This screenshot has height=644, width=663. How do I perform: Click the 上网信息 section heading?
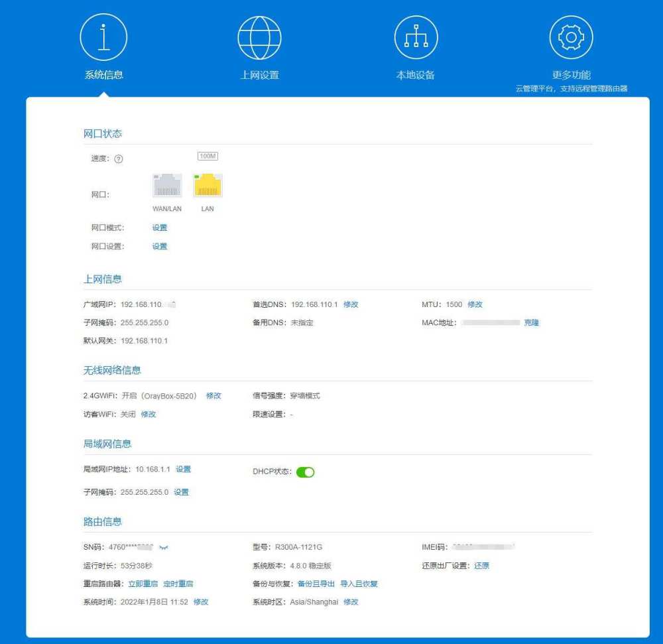tap(102, 279)
